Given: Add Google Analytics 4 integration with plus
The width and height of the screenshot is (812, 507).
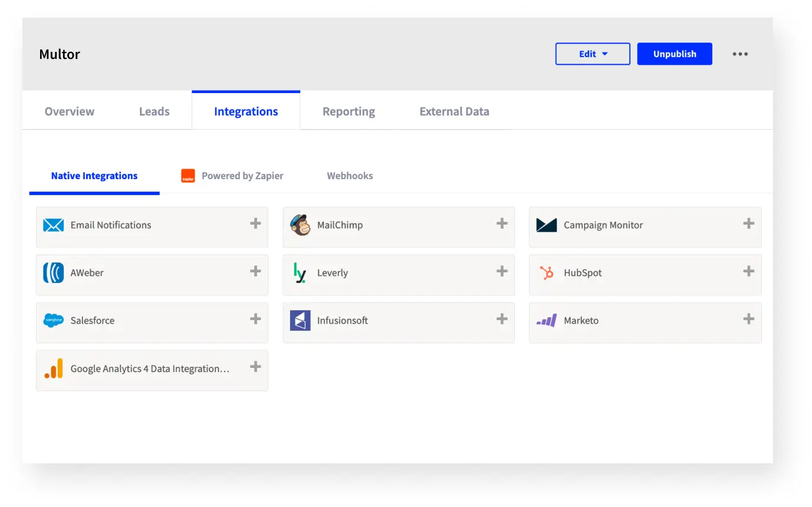Looking at the screenshot, I should [255, 367].
